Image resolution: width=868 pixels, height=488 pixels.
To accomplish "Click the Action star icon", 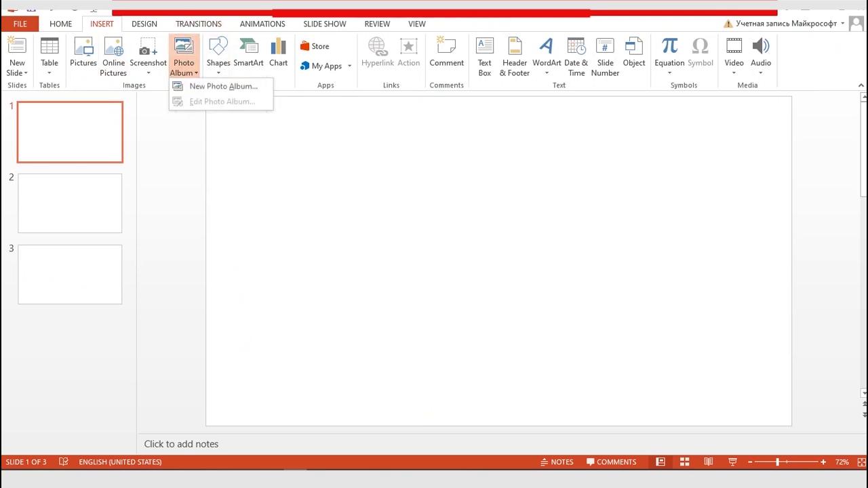I will [x=409, y=46].
